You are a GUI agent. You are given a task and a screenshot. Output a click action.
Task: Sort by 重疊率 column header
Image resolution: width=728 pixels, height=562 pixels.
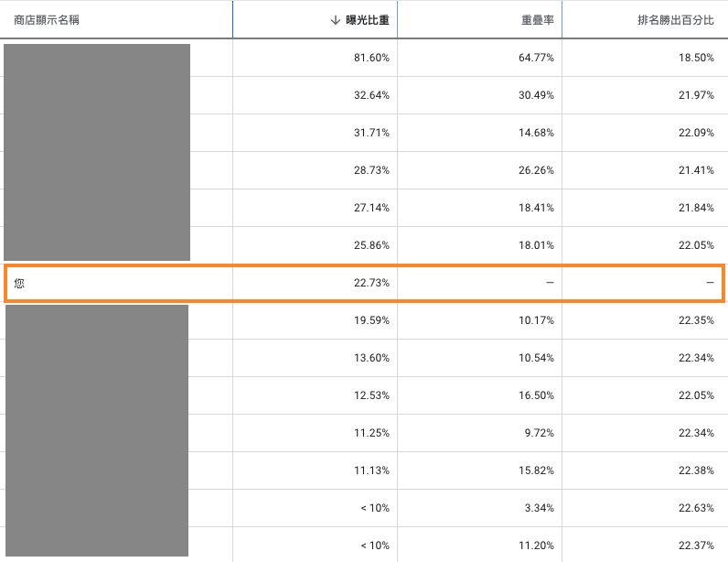(x=537, y=20)
